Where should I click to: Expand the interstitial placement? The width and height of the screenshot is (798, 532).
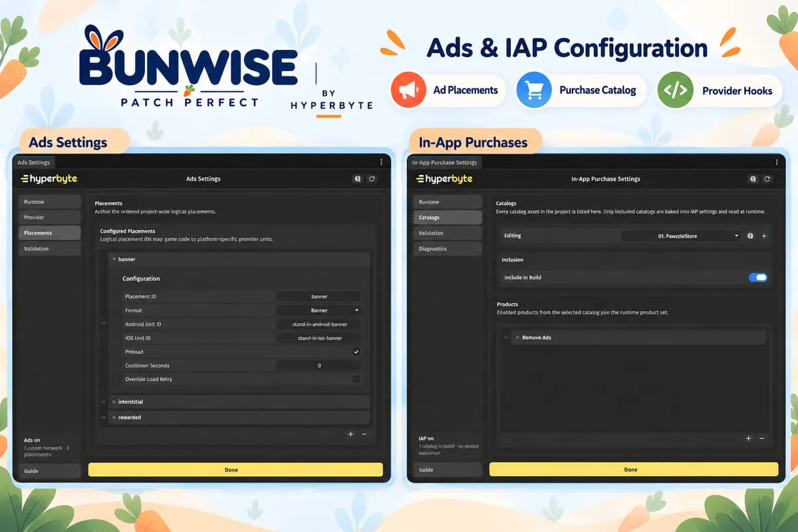114,402
